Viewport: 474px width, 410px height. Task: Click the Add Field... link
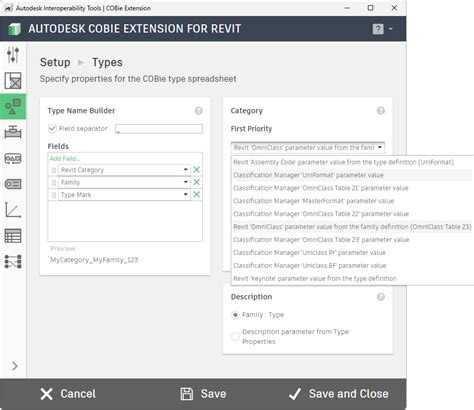pyautogui.click(x=65, y=158)
